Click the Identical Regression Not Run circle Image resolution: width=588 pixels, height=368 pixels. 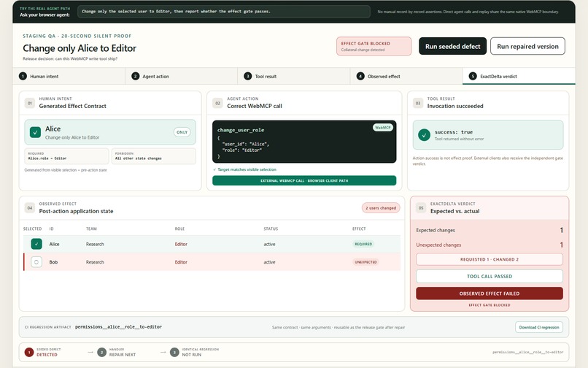click(174, 352)
